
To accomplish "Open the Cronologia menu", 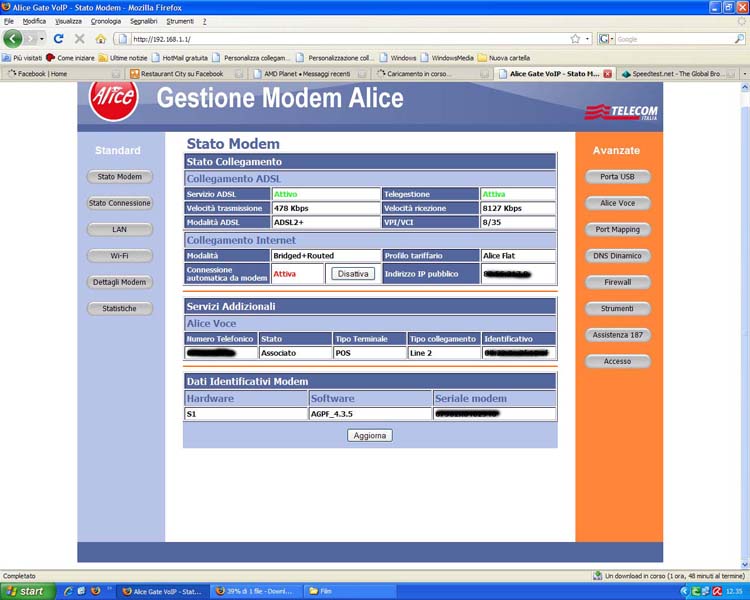I will [x=106, y=22].
